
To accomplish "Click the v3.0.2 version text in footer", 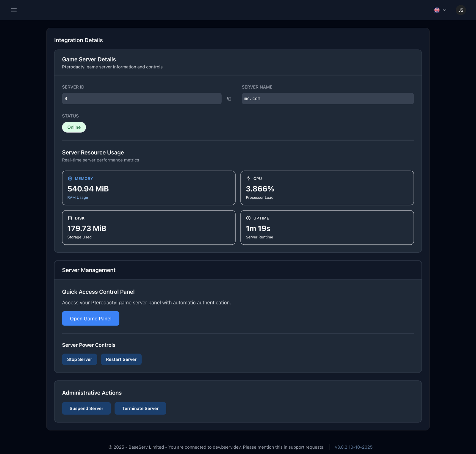I will [353, 447].
